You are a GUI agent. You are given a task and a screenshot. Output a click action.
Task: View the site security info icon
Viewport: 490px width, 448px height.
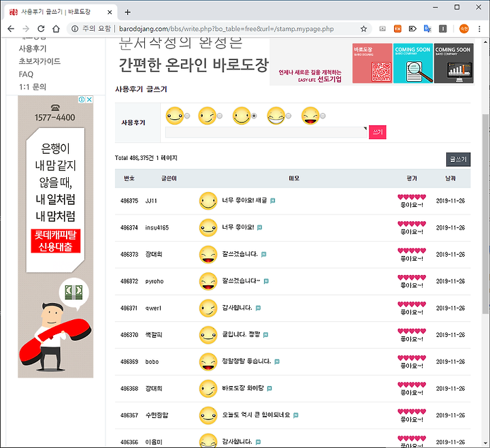tap(75, 29)
